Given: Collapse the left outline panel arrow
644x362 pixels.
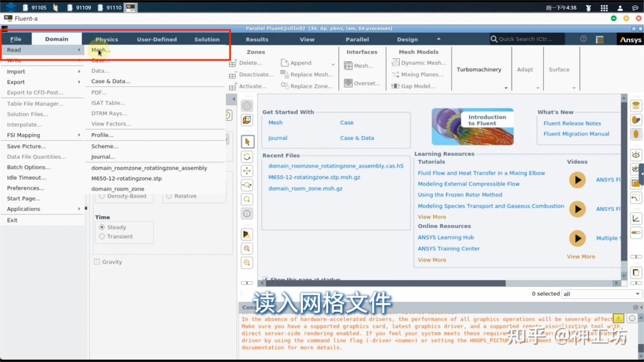Looking at the screenshot, I should point(234,100).
